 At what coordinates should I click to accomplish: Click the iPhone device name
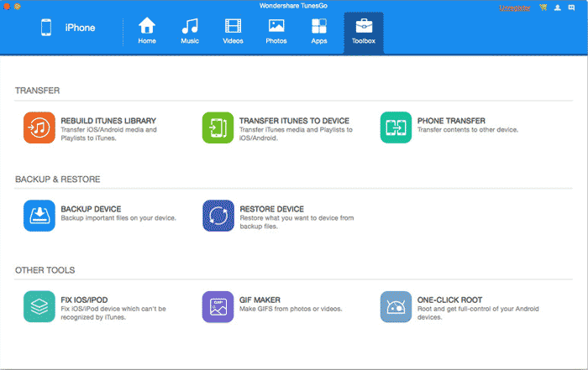coord(80,28)
